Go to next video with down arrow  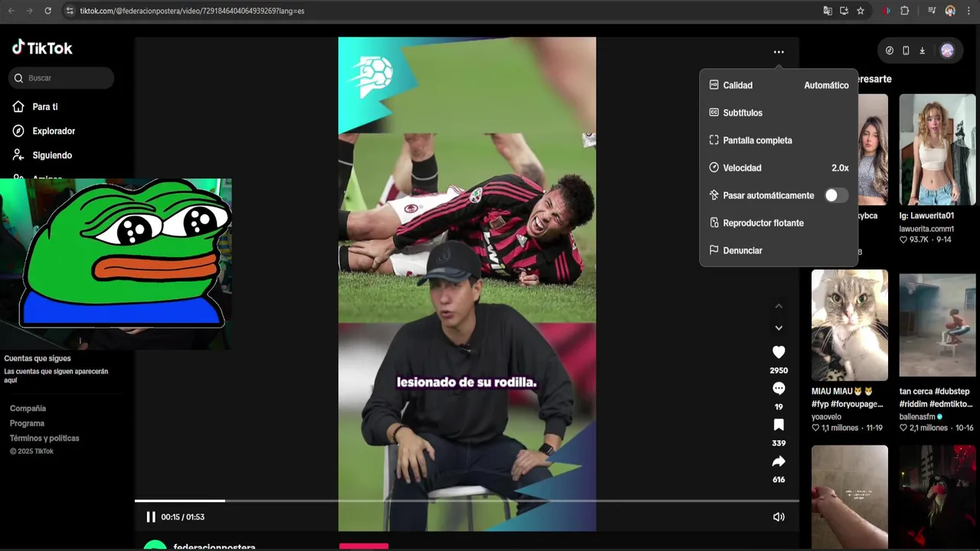point(779,328)
